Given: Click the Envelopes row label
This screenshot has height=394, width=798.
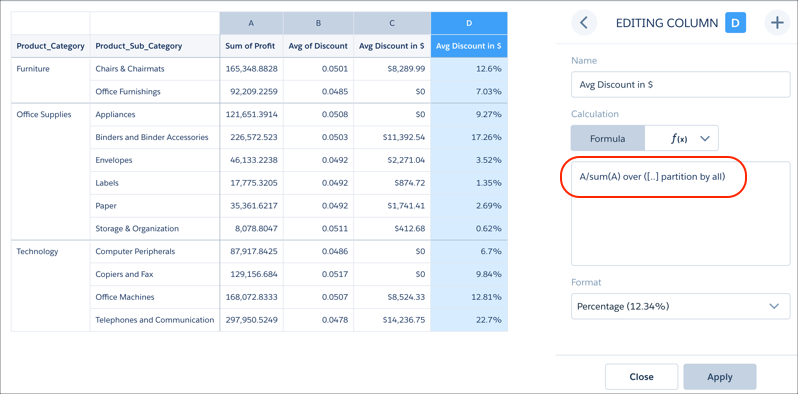Looking at the screenshot, I should point(114,160).
